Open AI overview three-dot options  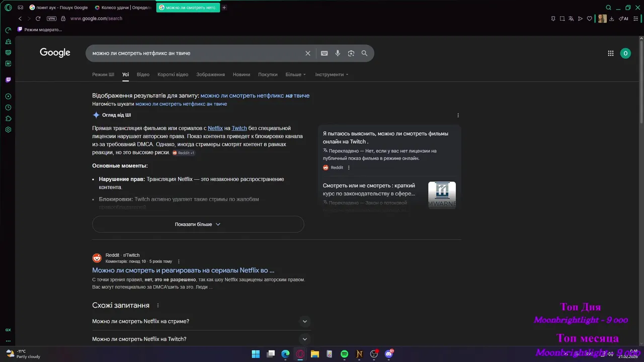coord(458,115)
